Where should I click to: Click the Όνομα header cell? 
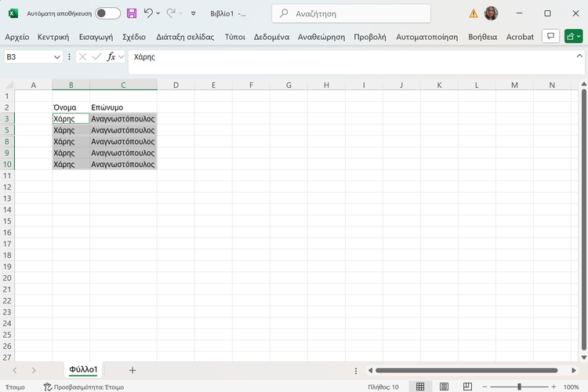[71, 107]
